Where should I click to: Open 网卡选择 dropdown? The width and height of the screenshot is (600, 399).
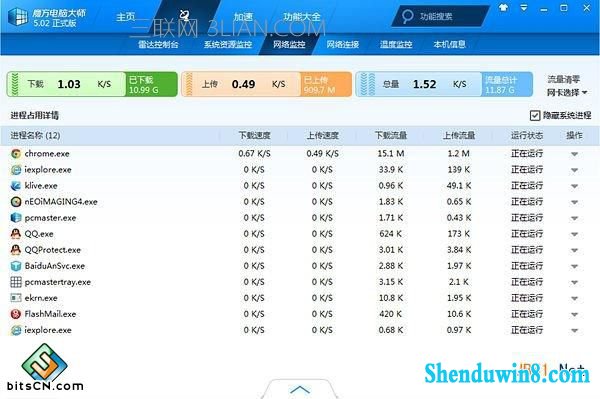coord(567,93)
